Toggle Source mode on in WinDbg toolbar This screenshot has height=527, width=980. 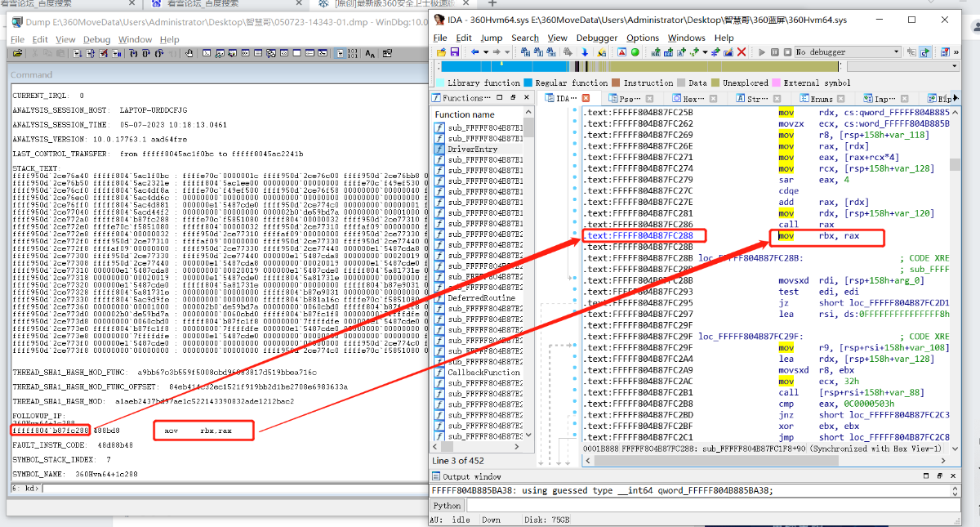point(339,53)
